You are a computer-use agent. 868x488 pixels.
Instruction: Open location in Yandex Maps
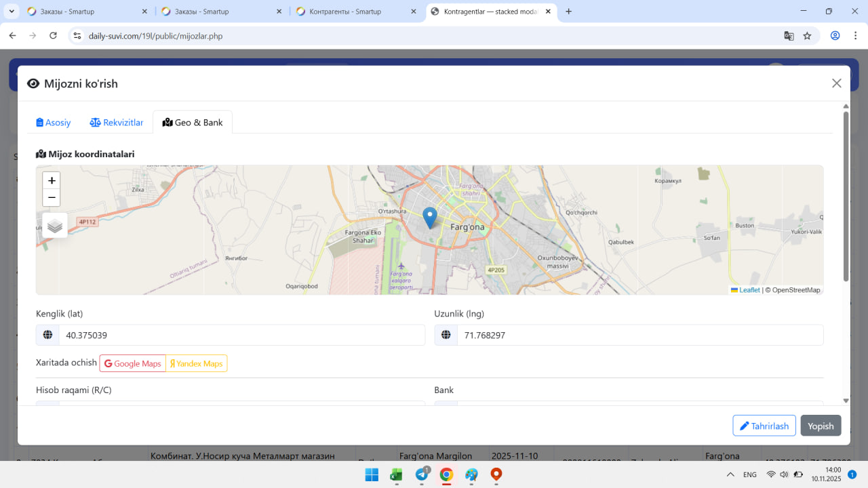tap(197, 363)
